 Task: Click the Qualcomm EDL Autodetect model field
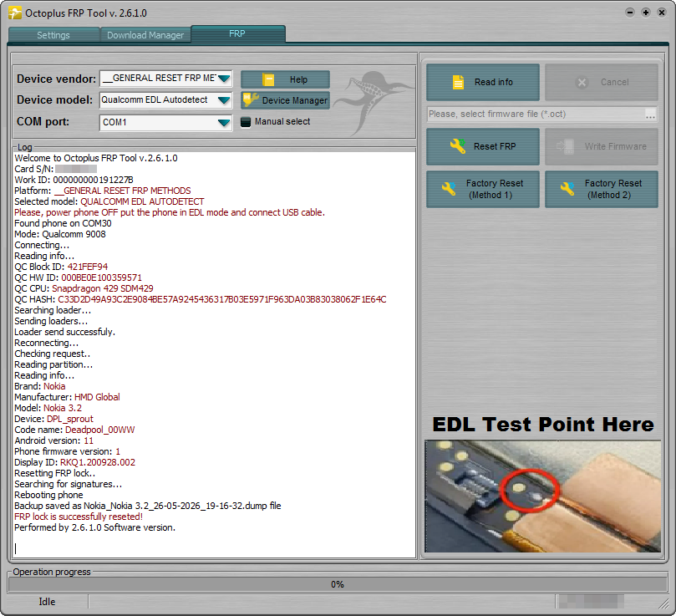point(165,100)
